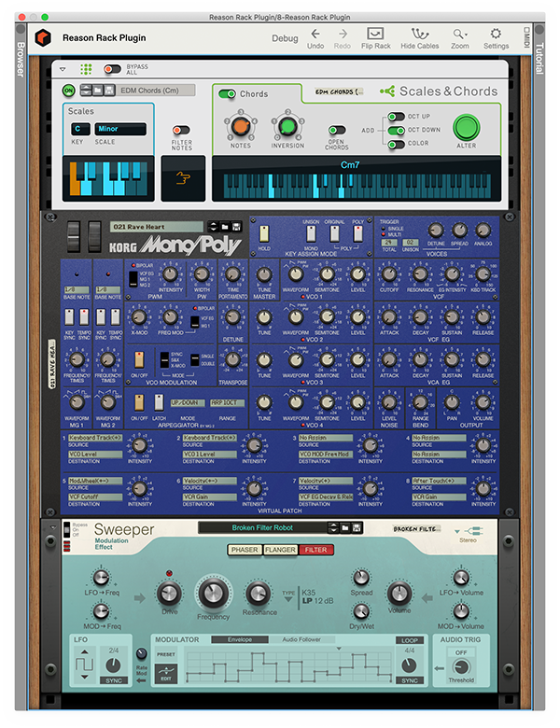Image resolution: width=560 pixels, height=728 pixels.
Task: Switch modulator to Envelope tab
Action: tap(240, 639)
